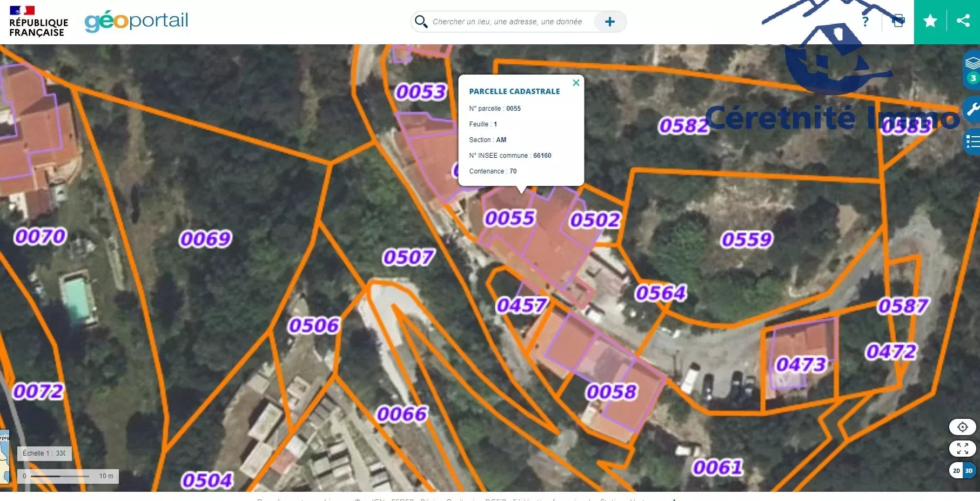Viewport: 980px width, 501px height.
Task: Select parcel 0559 on the map
Action: (746, 239)
